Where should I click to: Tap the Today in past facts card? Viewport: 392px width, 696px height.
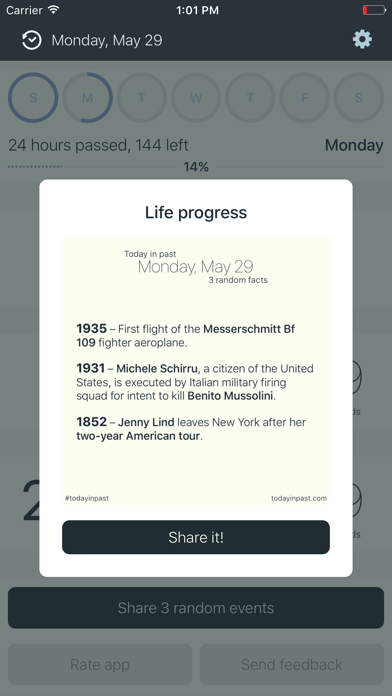pyautogui.click(x=196, y=371)
